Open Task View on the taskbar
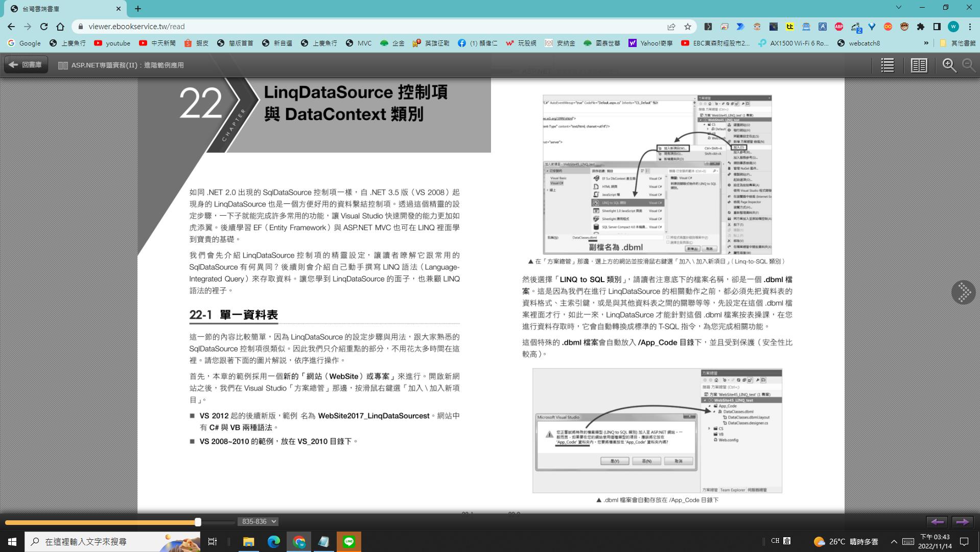980x552 pixels. [213, 541]
